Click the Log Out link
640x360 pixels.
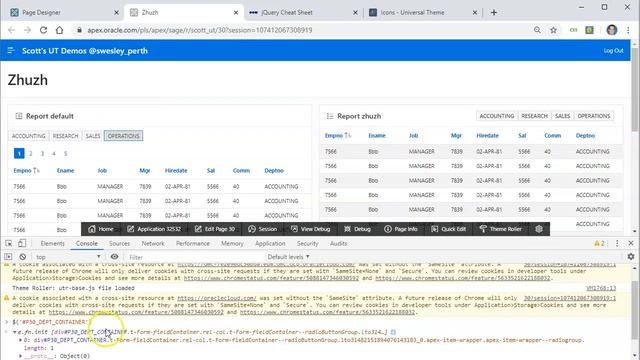click(x=613, y=51)
